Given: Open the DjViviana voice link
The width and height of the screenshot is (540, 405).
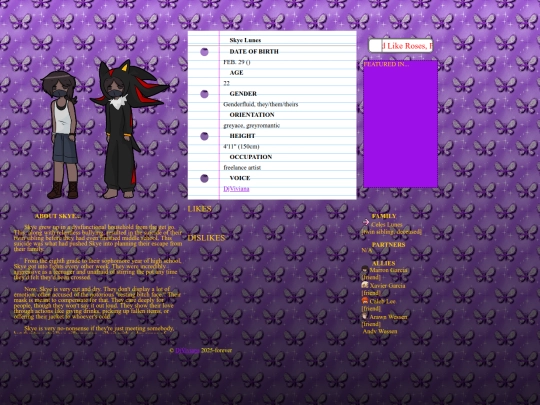Looking at the screenshot, I should click(236, 189).
